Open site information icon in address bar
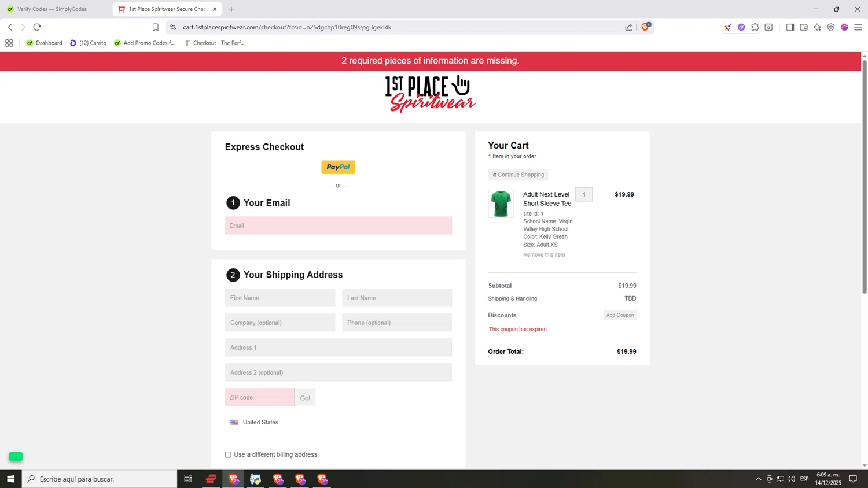This screenshot has height=488, width=868. pyautogui.click(x=173, y=27)
